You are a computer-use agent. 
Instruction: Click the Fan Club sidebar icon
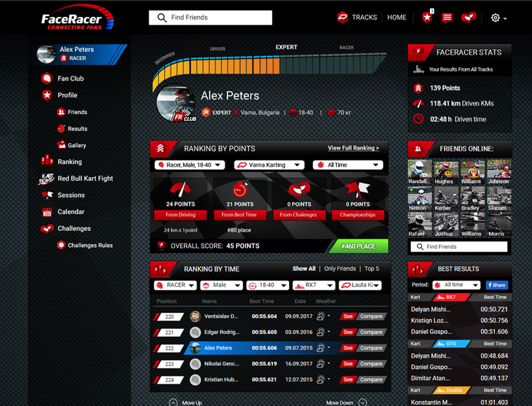[x=47, y=78]
